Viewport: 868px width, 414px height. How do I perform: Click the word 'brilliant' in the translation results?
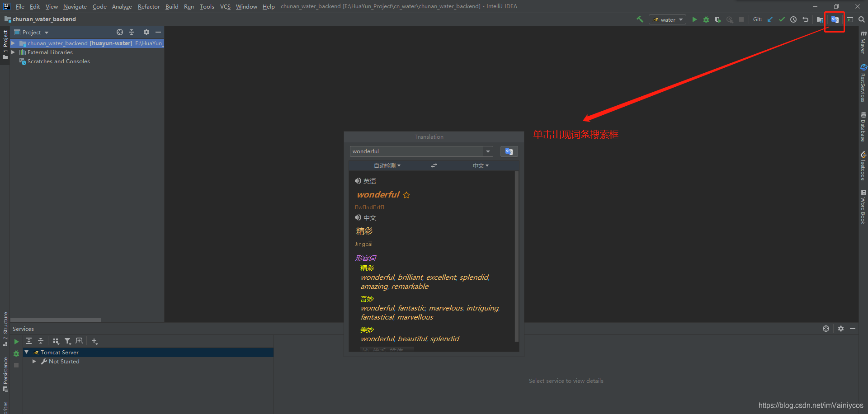[410, 278]
